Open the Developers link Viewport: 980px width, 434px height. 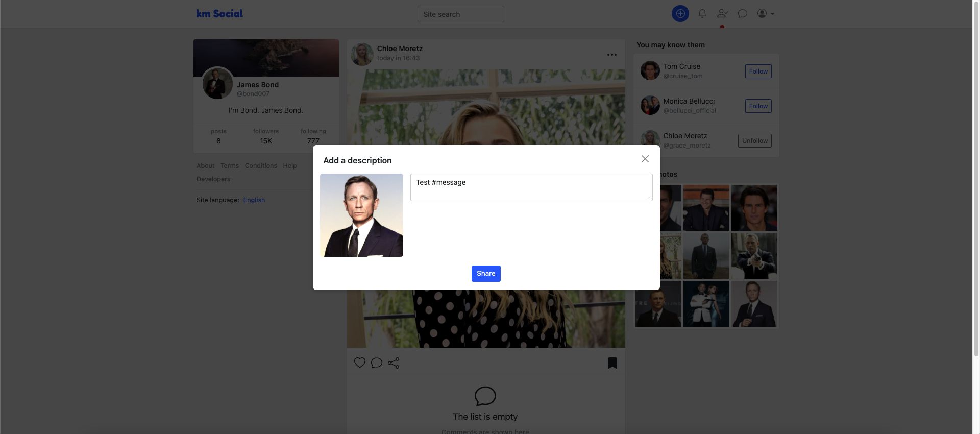coord(213,179)
